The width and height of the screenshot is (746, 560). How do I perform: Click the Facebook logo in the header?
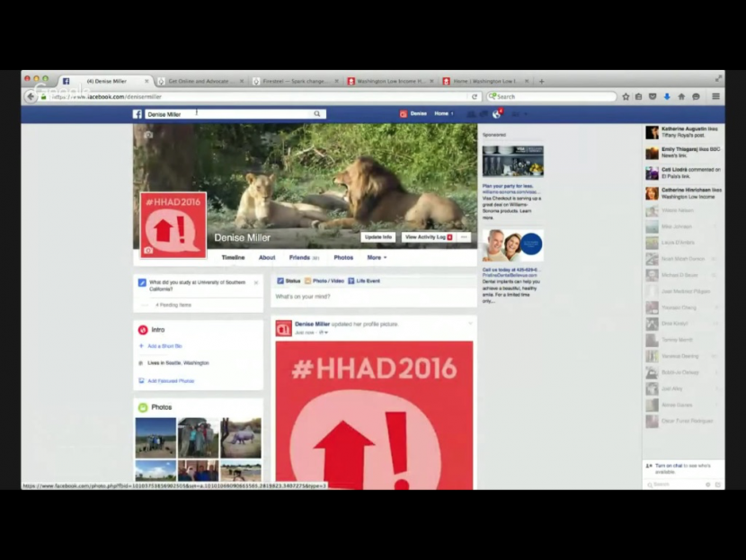tap(137, 114)
